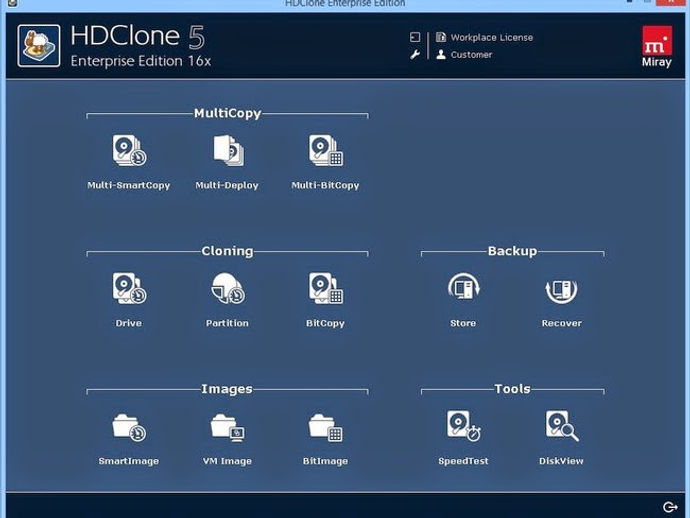
Task: Click the HDClone app logo icon
Action: pos(39,46)
